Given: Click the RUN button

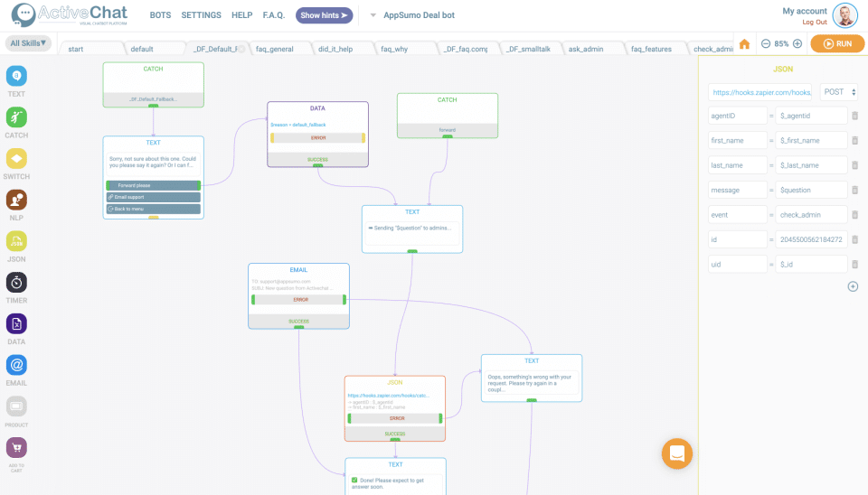Looking at the screenshot, I should pos(837,43).
